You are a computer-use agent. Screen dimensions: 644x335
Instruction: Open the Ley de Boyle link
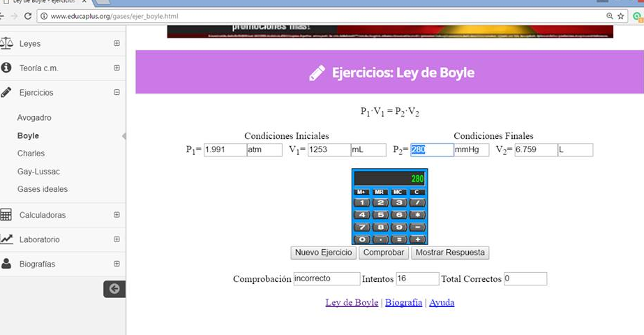click(352, 302)
